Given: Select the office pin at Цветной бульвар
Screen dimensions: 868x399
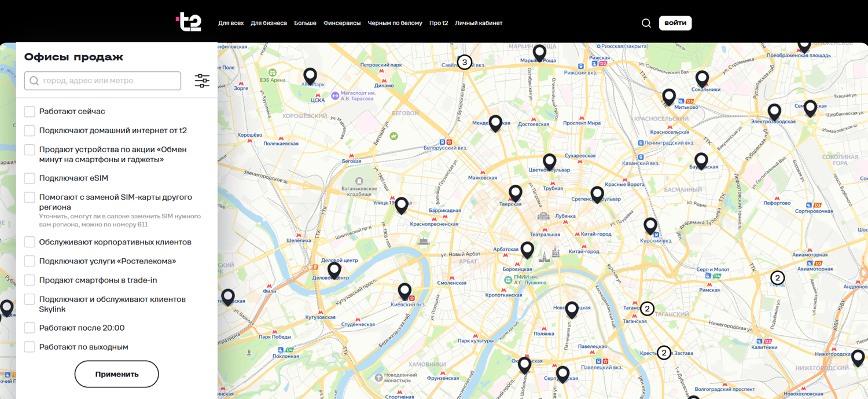Looking at the screenshot, I should click(x=549, y=162).
